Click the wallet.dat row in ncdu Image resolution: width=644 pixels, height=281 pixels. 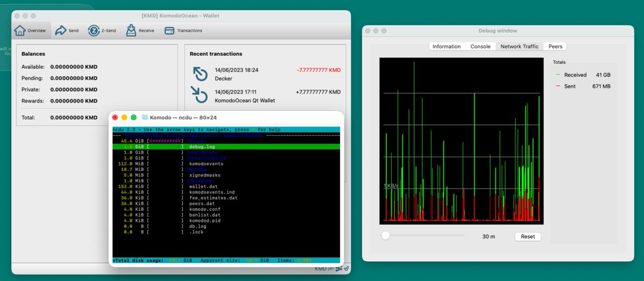coord(226,187)
